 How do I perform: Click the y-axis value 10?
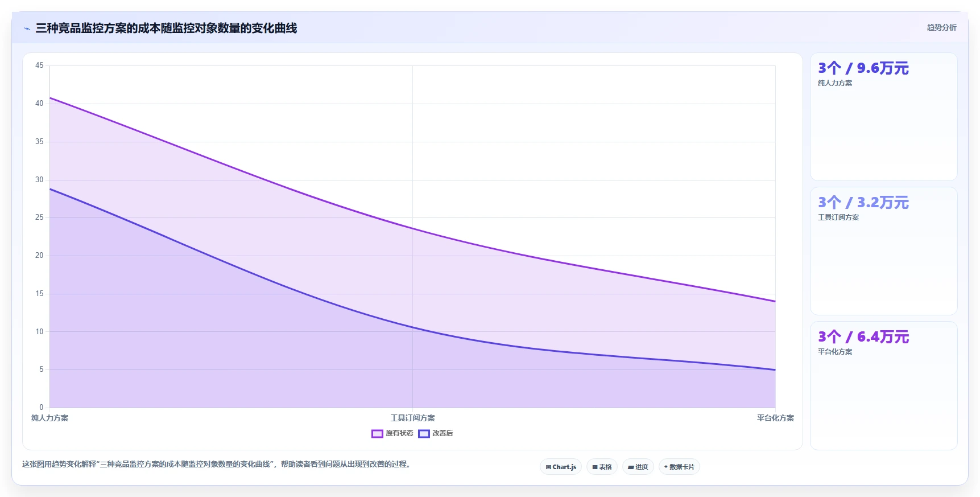[39, 331]
